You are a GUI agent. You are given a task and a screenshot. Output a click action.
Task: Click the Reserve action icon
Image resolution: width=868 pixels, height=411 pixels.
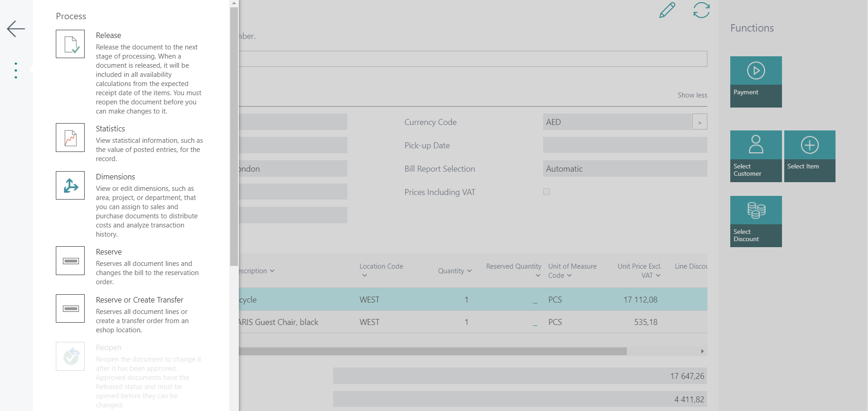coord(70,260)
